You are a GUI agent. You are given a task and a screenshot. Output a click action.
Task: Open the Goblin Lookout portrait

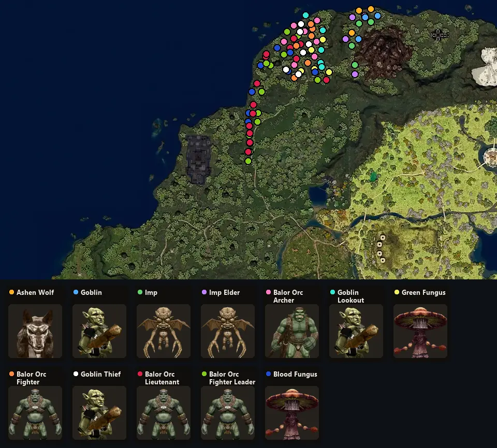[356, 331]
